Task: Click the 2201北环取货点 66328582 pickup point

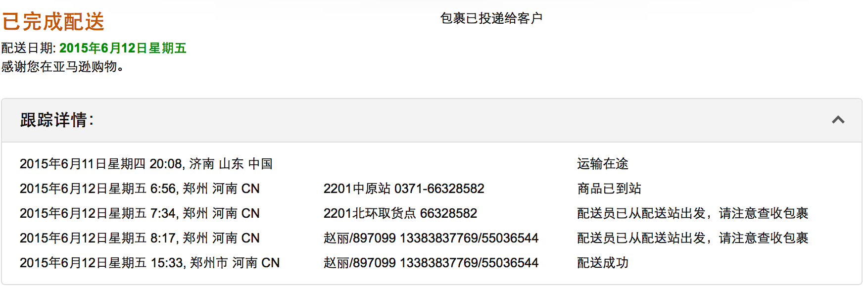Action: coord(400,213)
